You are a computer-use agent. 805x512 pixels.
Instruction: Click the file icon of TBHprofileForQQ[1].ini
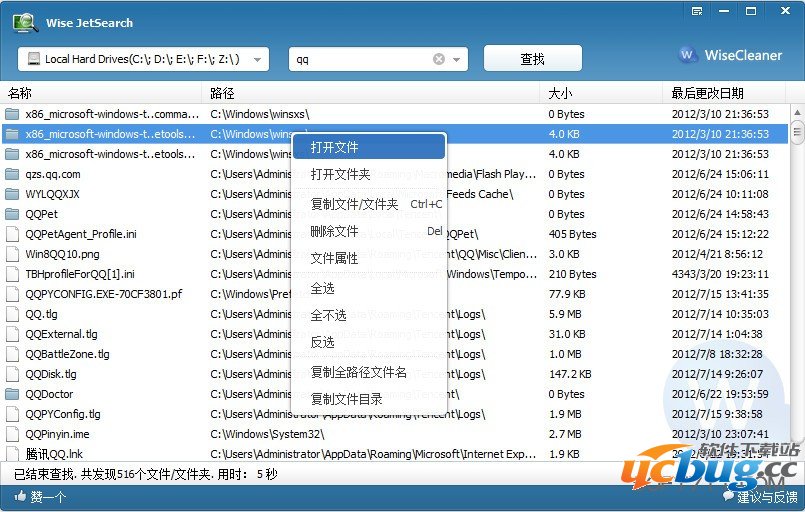[x=12, y=274]
